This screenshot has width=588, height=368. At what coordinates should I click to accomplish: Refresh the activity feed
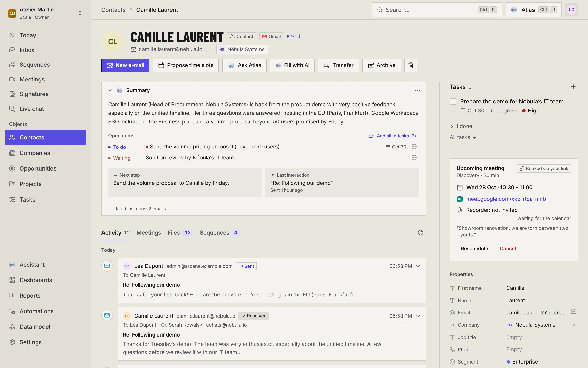(421, 233)
